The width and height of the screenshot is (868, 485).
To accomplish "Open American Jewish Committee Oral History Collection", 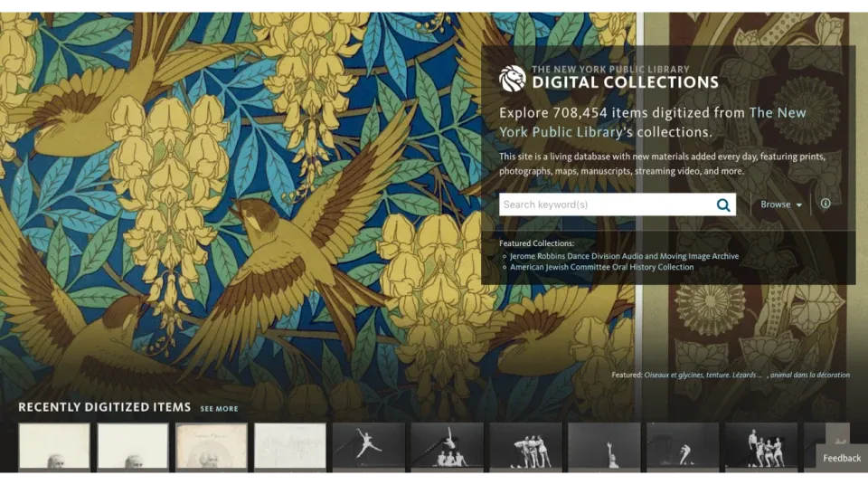I will pos(601,267).
